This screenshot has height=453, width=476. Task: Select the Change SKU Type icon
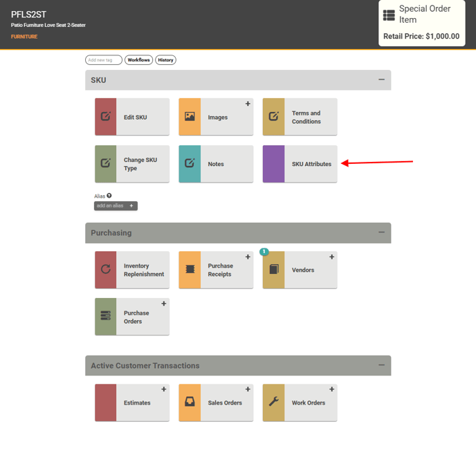tap(106, 164)
